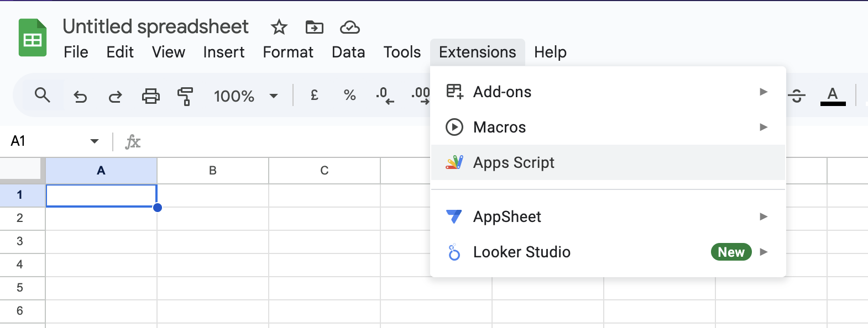Click the redo arrow icon
The image size is (868, 328).
(115, 97)
